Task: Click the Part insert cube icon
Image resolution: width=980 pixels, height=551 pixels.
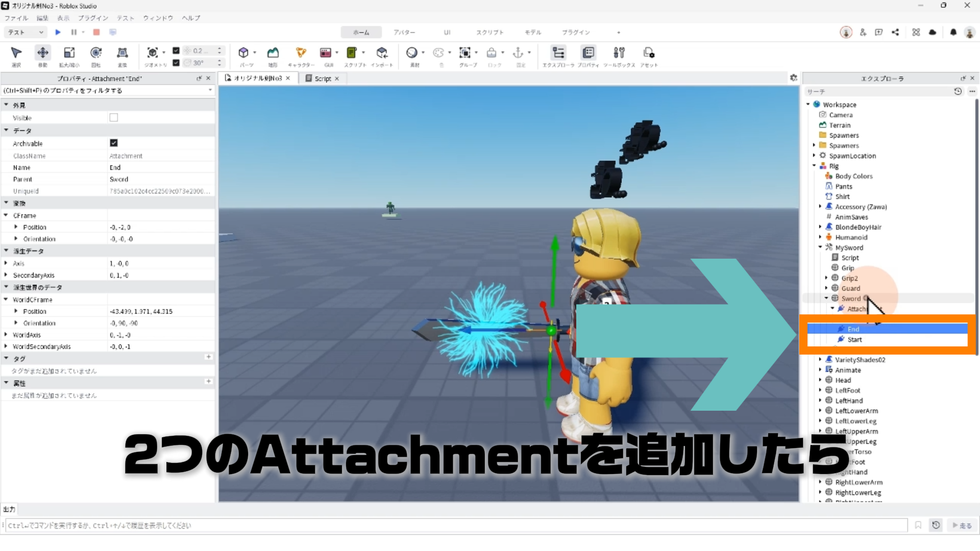Action: tap(243, 53)
